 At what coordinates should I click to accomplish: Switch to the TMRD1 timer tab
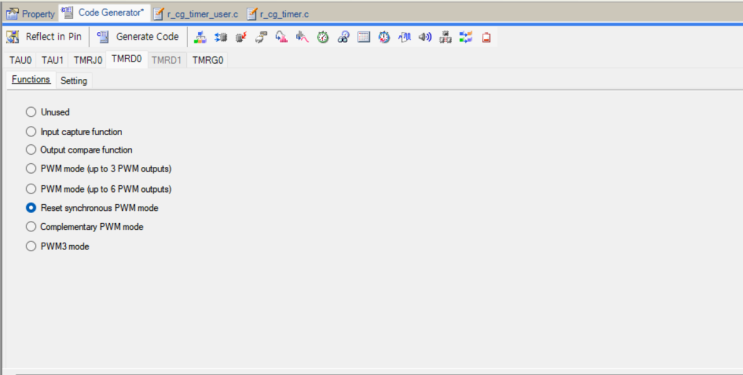166,60
